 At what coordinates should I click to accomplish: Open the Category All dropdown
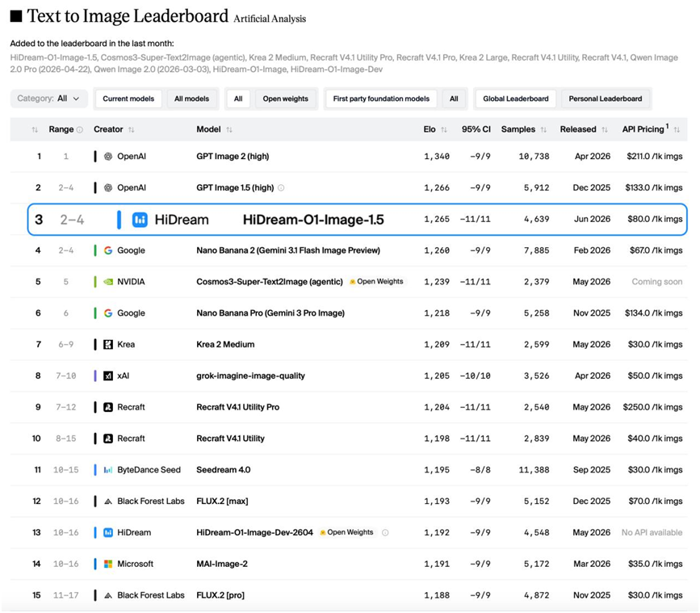48,99
